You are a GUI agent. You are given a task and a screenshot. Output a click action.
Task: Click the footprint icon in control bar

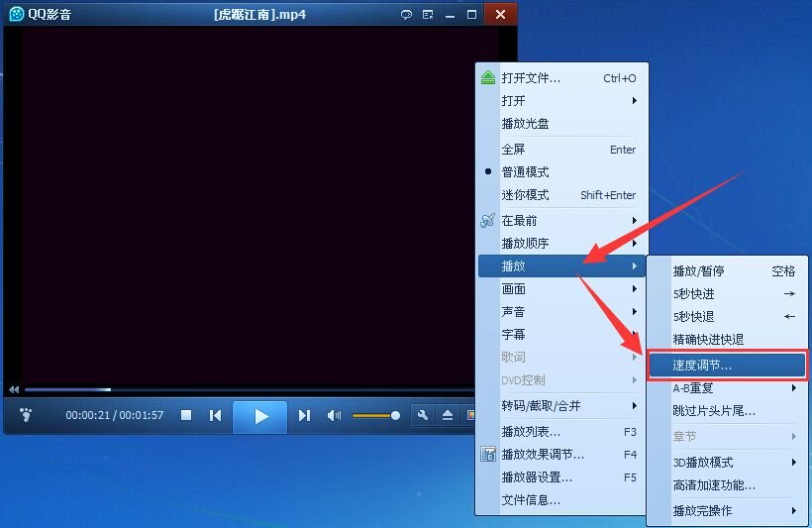(x=26, y=414)
